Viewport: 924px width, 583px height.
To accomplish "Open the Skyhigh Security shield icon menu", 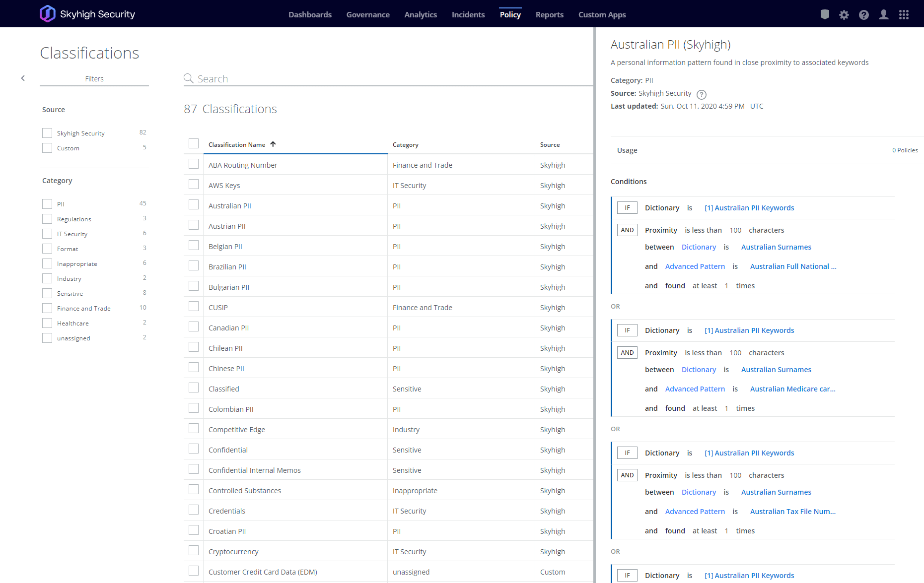I will coord(825,14).
